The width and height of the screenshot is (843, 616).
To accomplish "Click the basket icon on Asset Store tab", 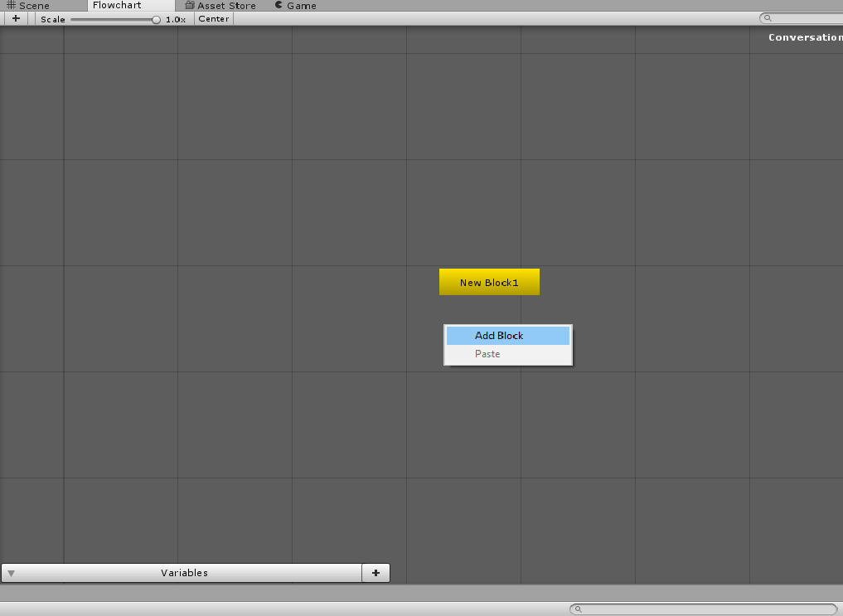I will coord(189,5).
